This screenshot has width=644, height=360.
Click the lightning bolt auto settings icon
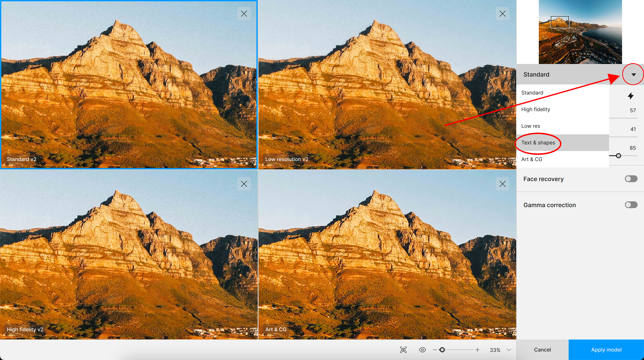pyautogui.click(x=631, y=96)
